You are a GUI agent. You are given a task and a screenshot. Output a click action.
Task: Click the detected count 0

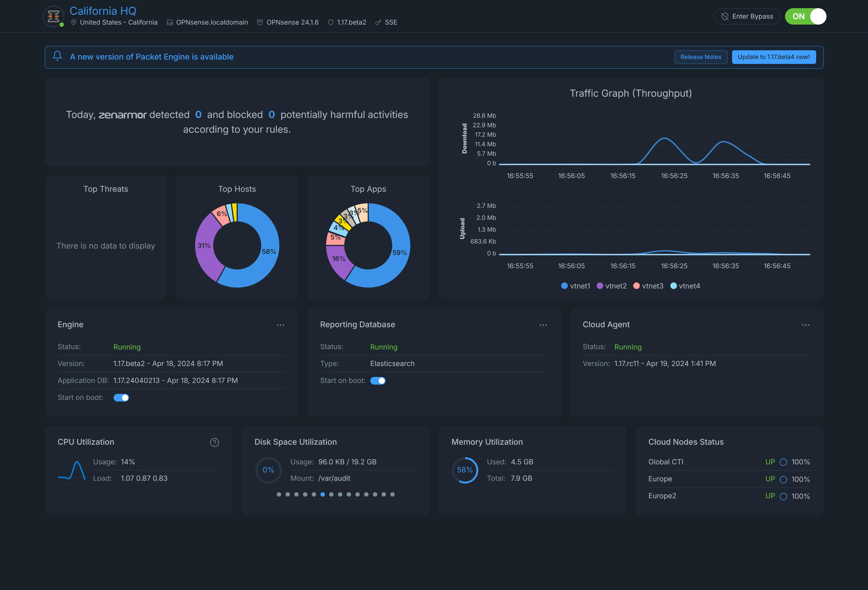(198, 115)
